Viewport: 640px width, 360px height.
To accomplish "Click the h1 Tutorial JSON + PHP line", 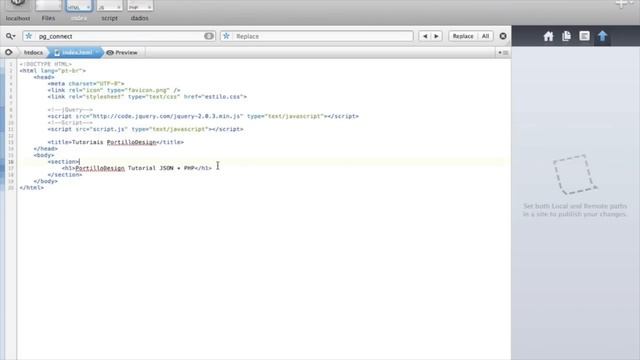I will [137, 168].
